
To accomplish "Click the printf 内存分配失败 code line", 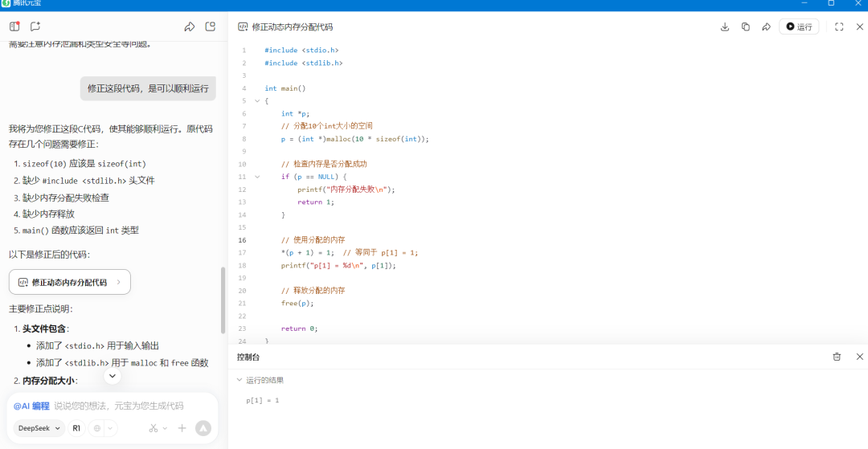I will [346, 189].
